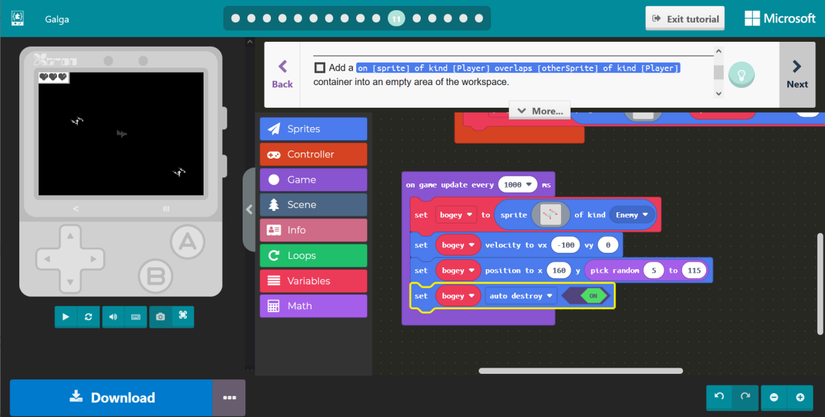Collapse the simulator panel with the side arrow
Image resolution: width=825 pixels, height=417 pixels.
coord(249,209)
